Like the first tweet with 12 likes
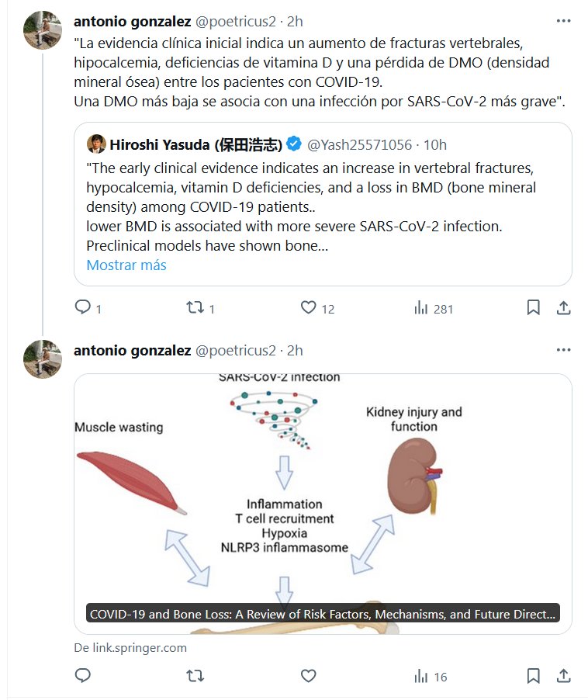This screenshot has width=588, height=700. pyautogui.click(x=309, y=308)
